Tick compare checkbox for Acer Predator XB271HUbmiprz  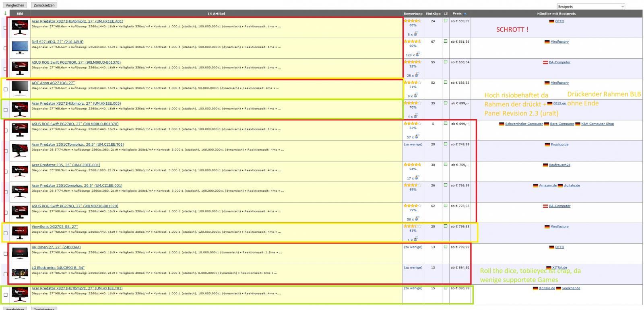5,110
